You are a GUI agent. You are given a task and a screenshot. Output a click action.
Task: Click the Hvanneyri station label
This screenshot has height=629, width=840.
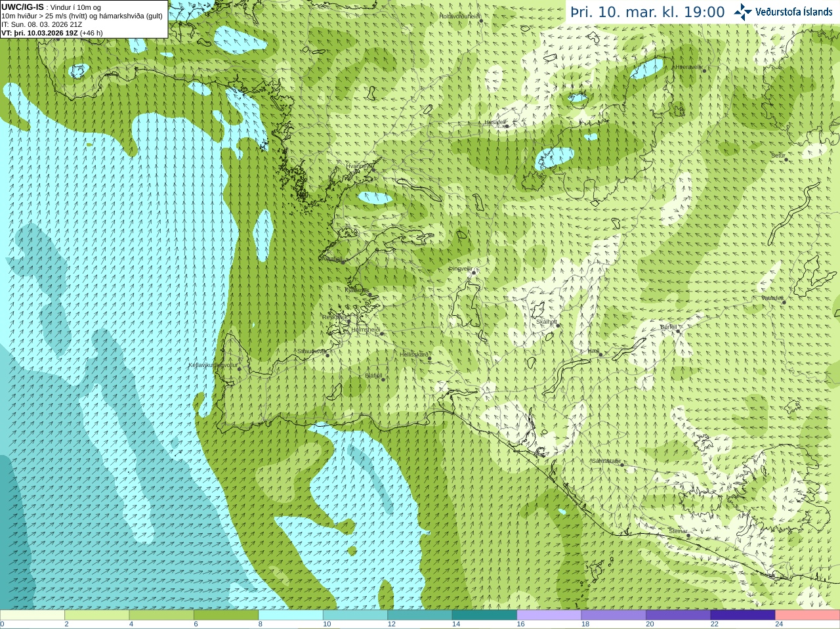tap(359, 167)
